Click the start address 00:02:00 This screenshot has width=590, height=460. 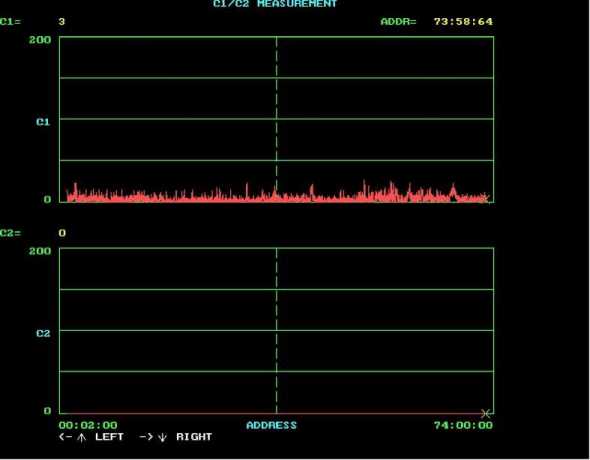click(88, 425)
